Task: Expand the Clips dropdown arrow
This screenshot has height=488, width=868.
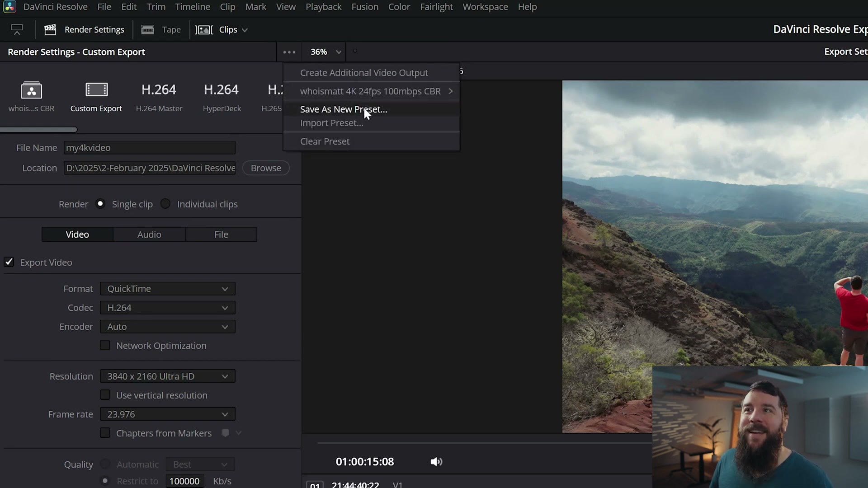Action: 245,30
